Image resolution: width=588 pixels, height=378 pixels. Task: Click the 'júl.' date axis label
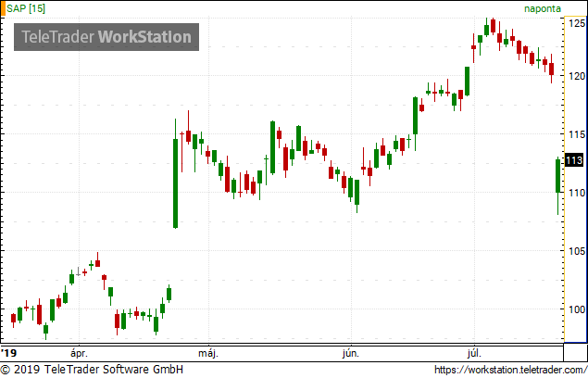point(474,353)
